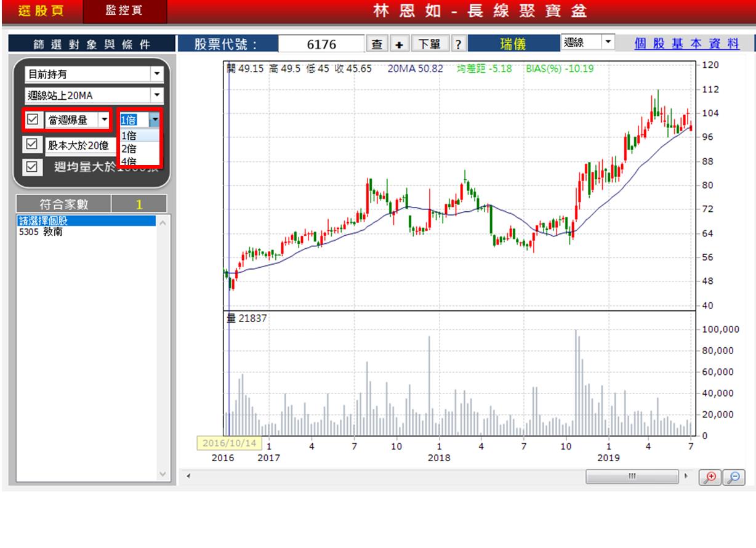Select 5305 敦南 in the stock list
Viewport: 756px width, 548px height.
coord(41,232)
